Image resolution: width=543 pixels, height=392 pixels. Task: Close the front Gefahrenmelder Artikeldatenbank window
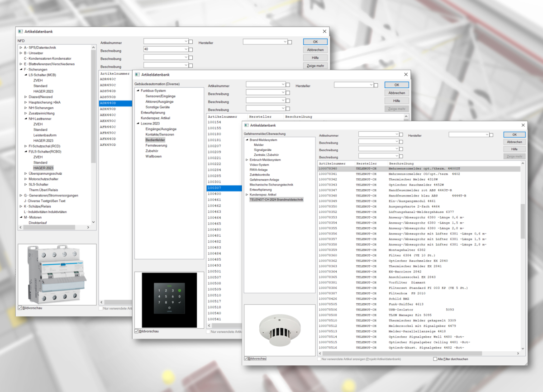pyautogui.click(x=523, y=125)
